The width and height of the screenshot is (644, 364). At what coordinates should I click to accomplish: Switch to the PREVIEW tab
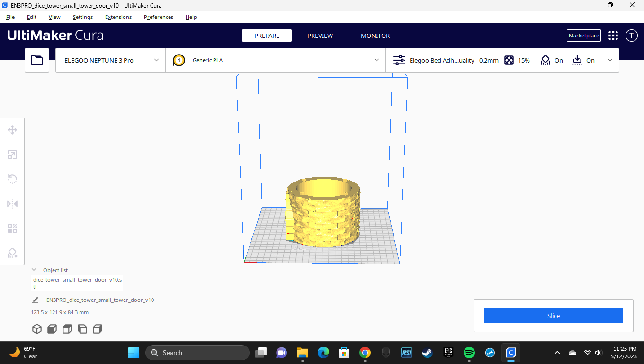point(320,36)
